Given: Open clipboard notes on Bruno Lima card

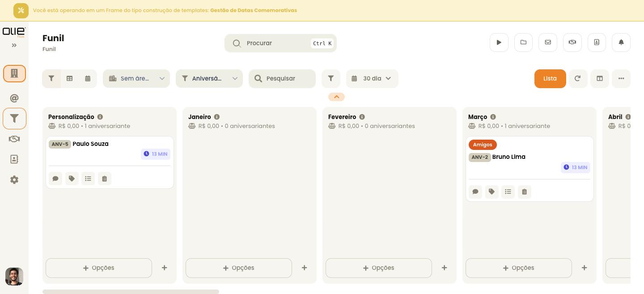Looking at the screenshot, I should (525, 192).
